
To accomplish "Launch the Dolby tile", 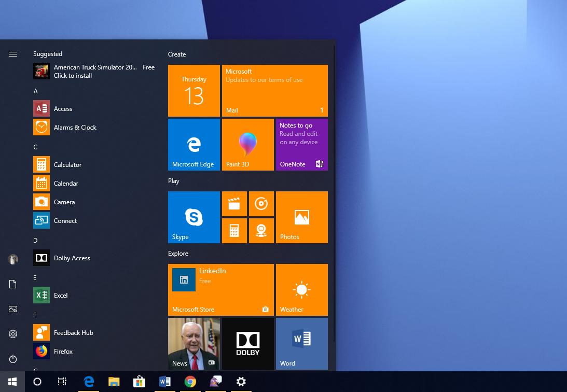I will pyautogui.click(x=247, y=344).
